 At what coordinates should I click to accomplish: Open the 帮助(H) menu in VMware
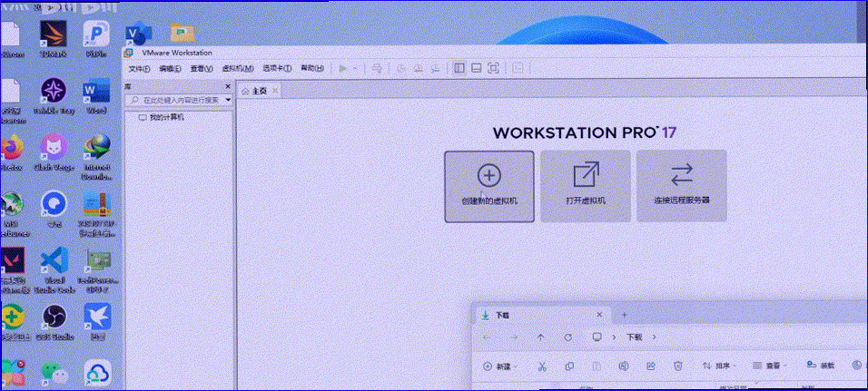[311, 69]
